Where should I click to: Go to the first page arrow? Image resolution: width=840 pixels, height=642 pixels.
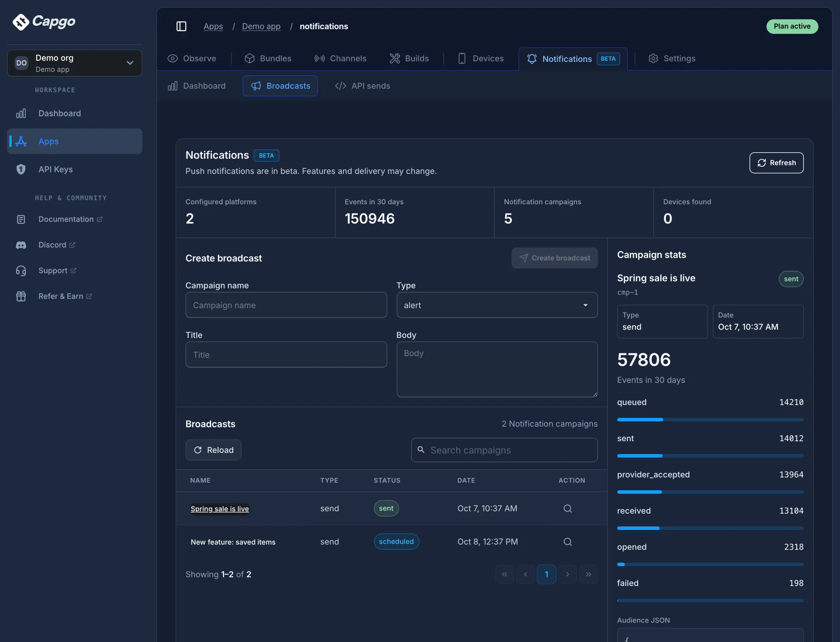tap(504, 574)
